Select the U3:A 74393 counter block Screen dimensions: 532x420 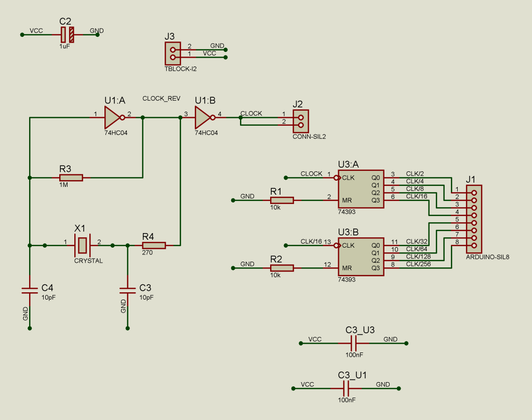[361, 189]
